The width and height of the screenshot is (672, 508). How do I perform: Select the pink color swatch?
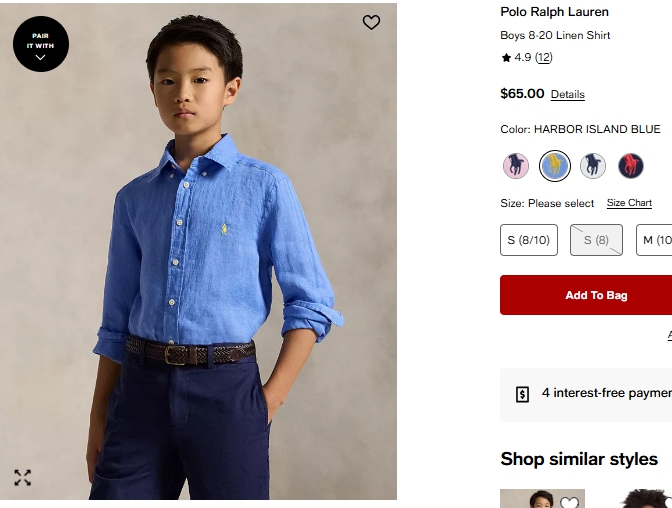[x=516, y=165]
